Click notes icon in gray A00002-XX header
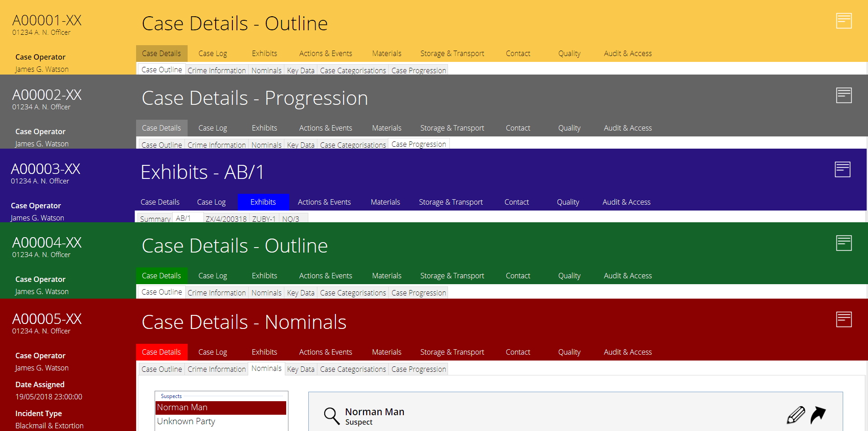Viewport: 868px width, 431px height. tap(844, 95)
